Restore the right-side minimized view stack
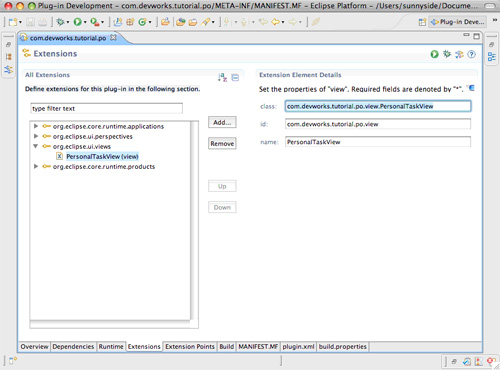500x370 pixels. 492,44
